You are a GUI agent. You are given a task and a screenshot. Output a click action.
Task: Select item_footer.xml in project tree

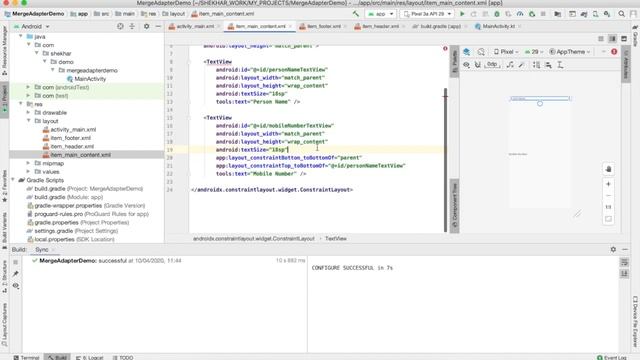(72, 138)
